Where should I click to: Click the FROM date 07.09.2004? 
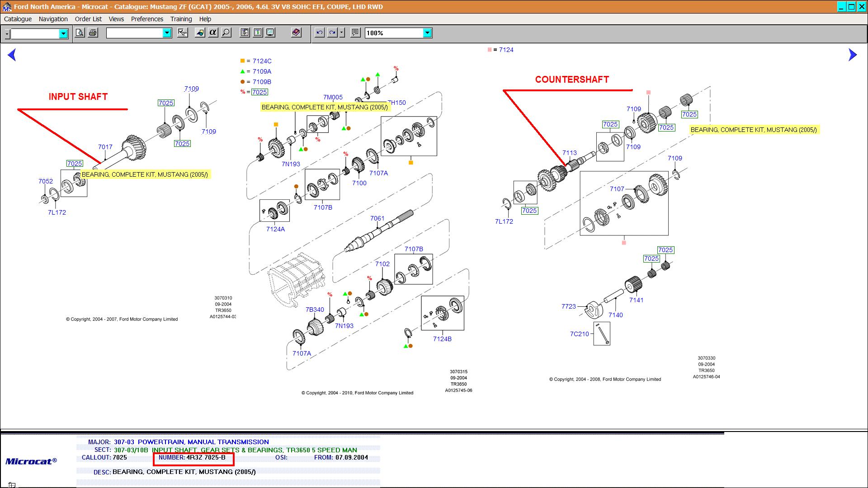coord(352,457)
